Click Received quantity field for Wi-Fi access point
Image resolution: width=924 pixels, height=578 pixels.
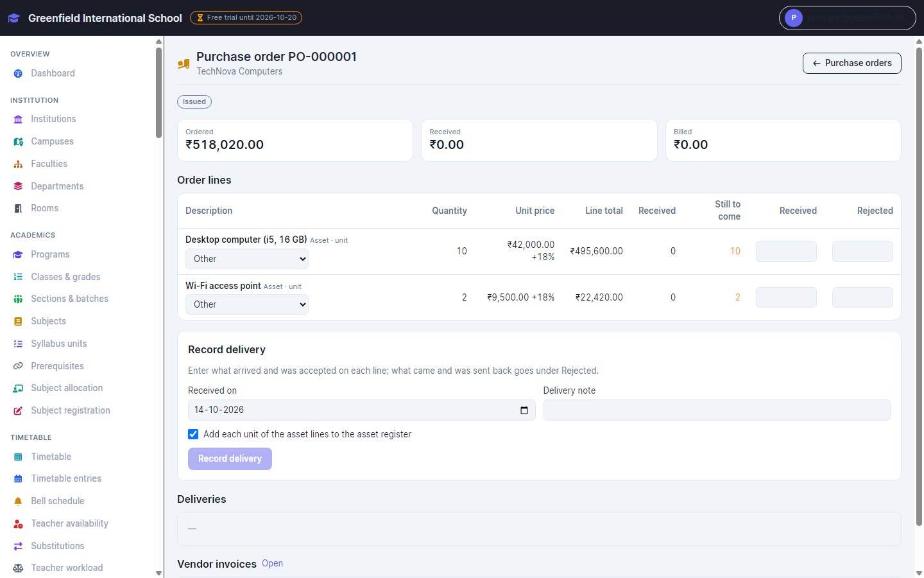tap(786, 297)
